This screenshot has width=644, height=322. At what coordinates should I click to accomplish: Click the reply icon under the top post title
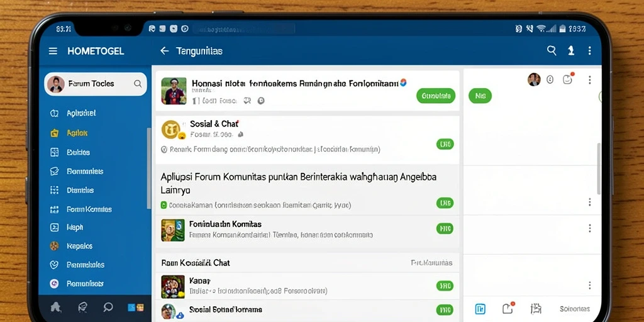(x=247, y=101)
